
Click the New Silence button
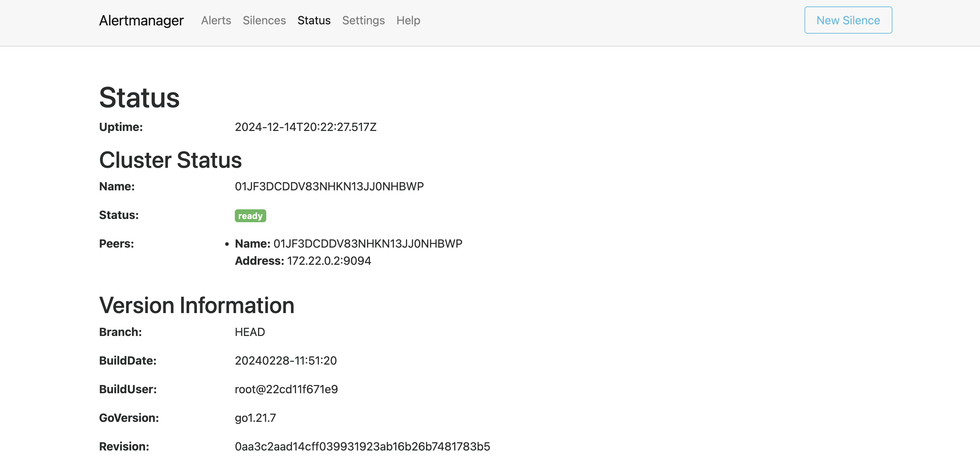[848, 20]
